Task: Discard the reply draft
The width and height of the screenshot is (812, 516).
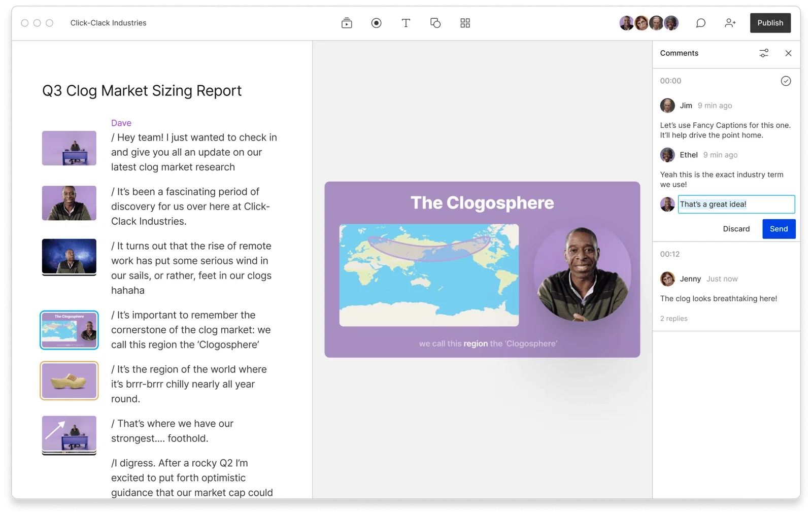Action: coord(736,229)
